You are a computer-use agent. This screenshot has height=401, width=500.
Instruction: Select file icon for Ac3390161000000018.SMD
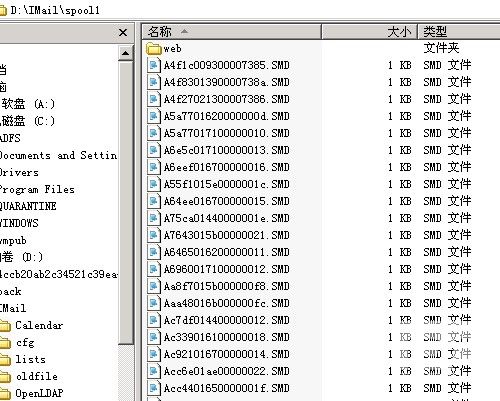[x=154, y=337]
